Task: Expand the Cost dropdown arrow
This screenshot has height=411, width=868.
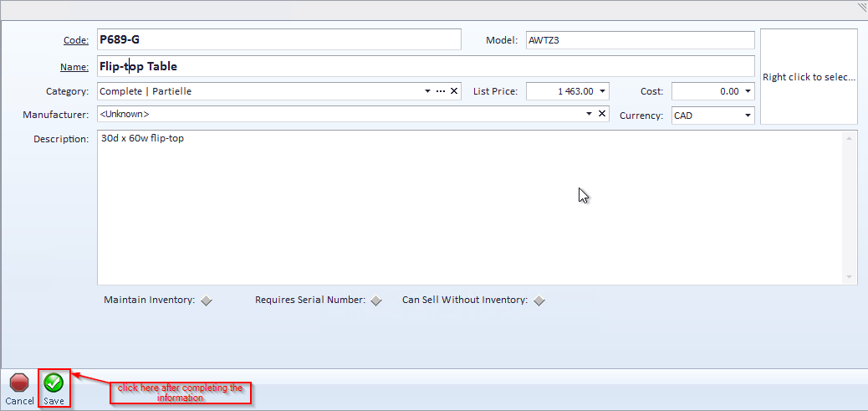Action: click(x=748, y=91)
